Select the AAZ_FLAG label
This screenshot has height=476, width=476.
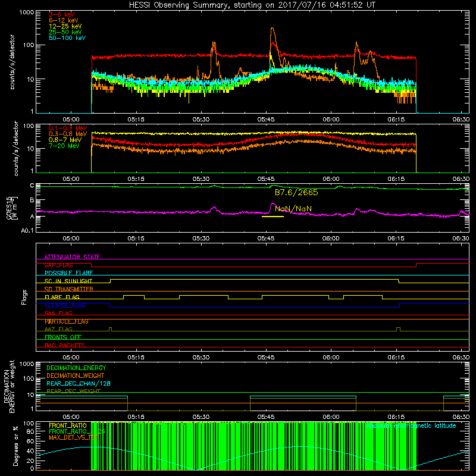click(58, 329)
